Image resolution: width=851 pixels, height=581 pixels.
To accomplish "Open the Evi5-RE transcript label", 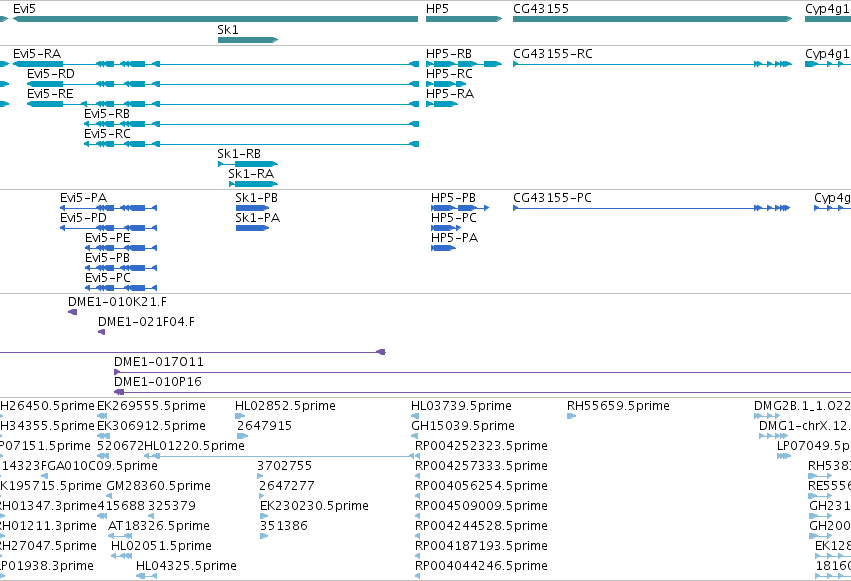I will coord(50,94).
